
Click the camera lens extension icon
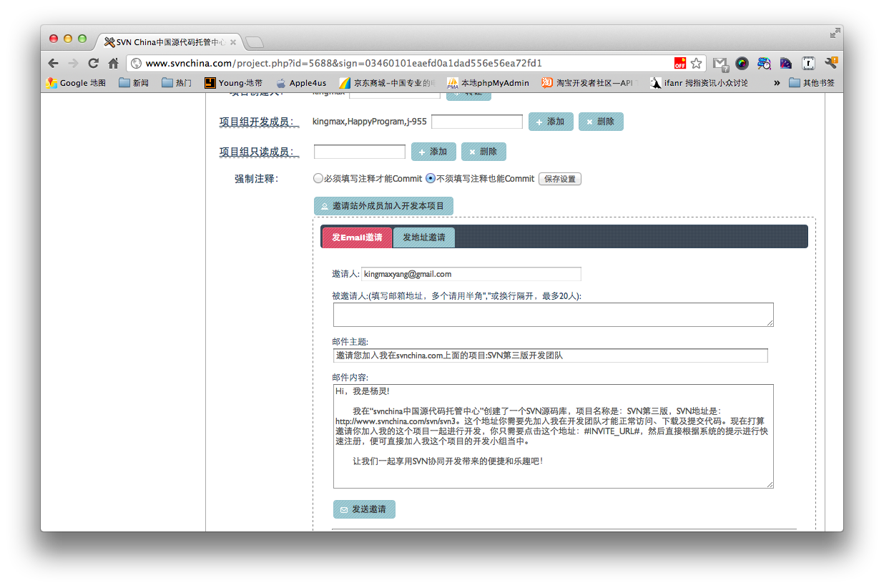pyautogui.click(x=742, y=63)
